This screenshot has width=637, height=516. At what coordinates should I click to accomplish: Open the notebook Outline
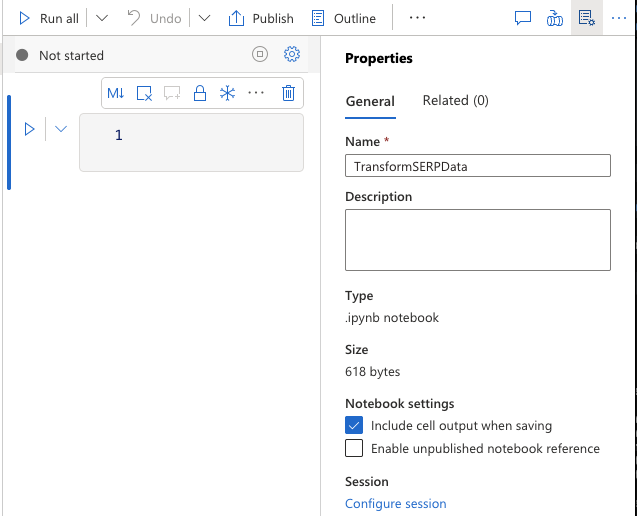pos(344,18)
